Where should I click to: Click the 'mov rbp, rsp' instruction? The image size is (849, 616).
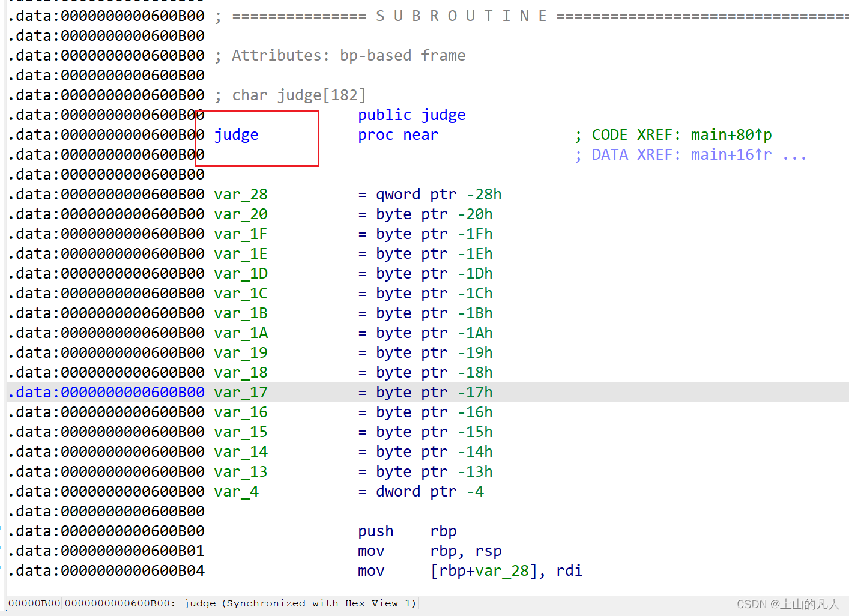(x=430, y=551)
